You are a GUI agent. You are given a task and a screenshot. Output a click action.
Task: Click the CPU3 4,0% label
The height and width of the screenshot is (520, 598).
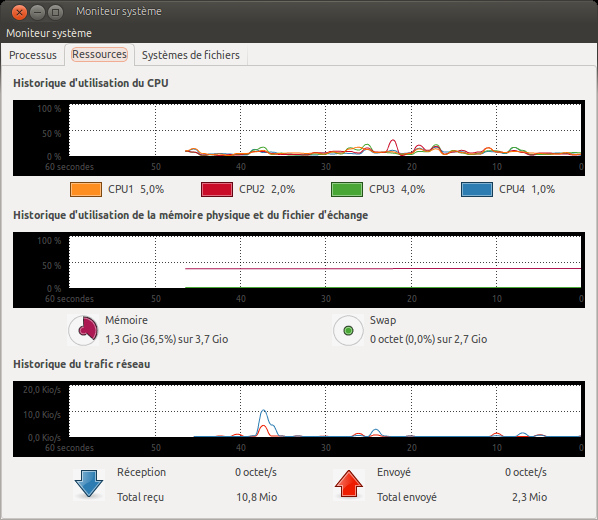397,189
